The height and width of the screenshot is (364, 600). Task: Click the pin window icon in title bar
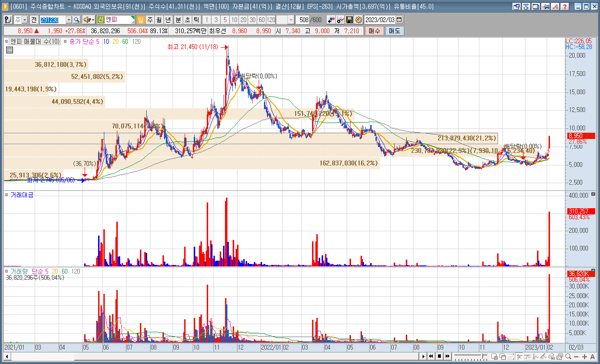point(546,7)
